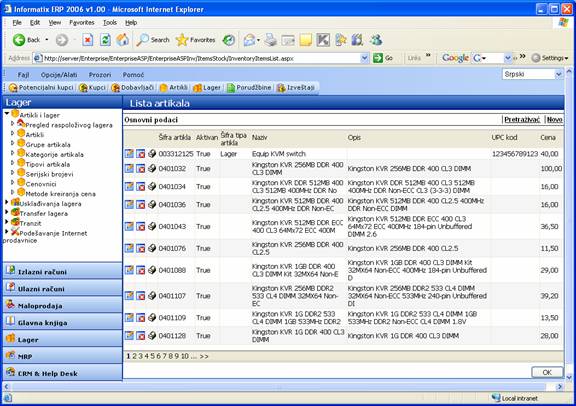Click delete icon for item 0401036
The height and width of the screenshot is (406, 576).
[140, 205]
